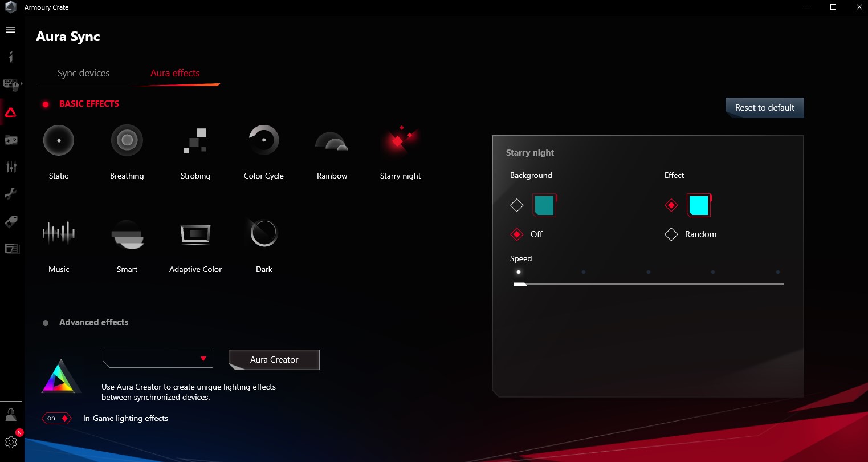Open the hamburger navigation menu
Viewport: 868px width, 462px height.
[x=10, y=29]
